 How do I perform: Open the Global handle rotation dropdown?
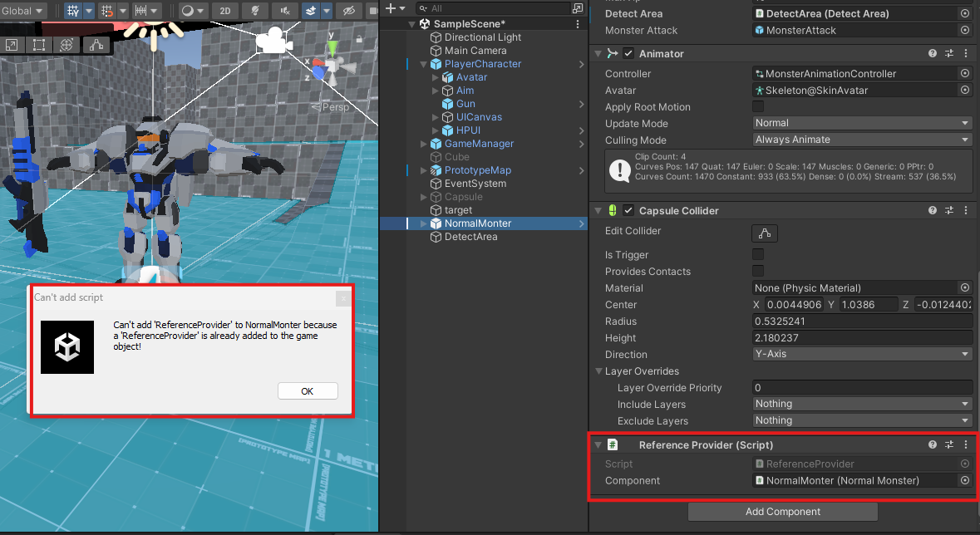click(22, 11)
